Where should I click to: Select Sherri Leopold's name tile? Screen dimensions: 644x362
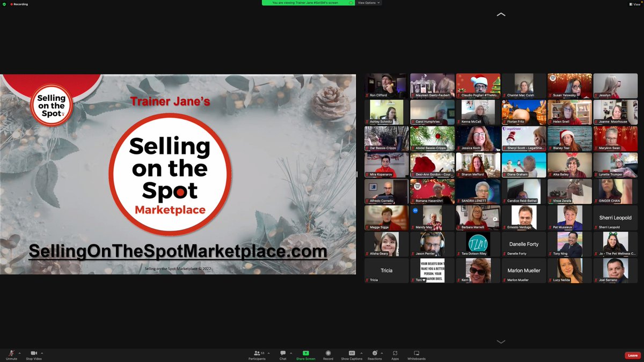pyautogui.click(x=616, y=218)
